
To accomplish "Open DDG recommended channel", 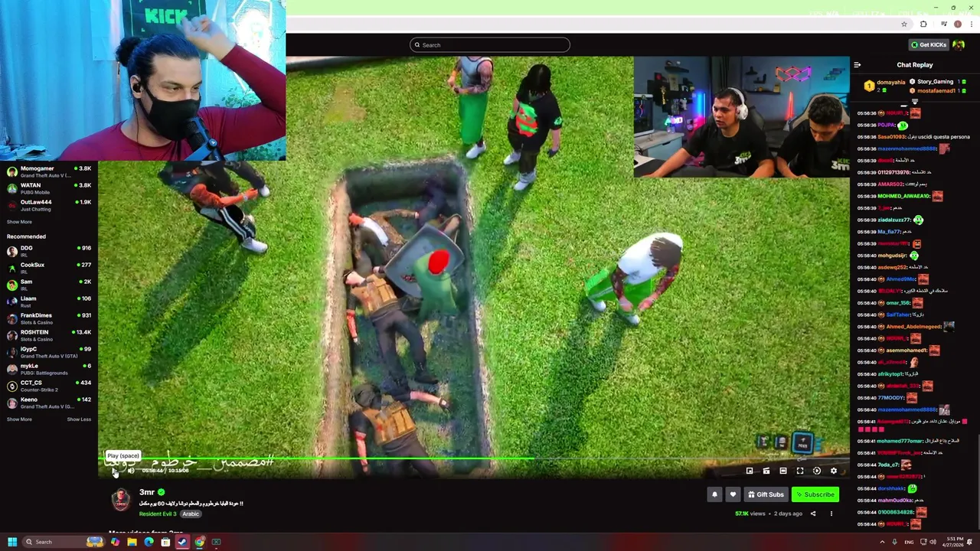I will tap(49, 251).
